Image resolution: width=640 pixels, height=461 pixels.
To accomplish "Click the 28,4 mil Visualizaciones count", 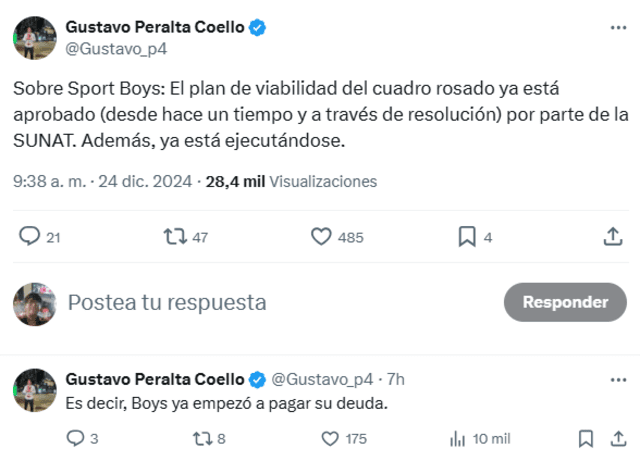I will click(x=290, y=182).
